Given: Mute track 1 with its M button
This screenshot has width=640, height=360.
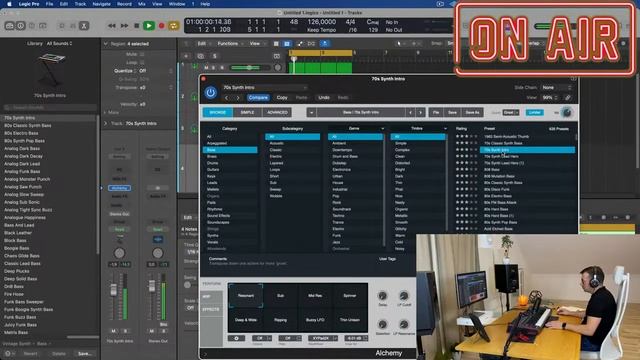Looking at the screenshot, I should click(x=207, y=67).
